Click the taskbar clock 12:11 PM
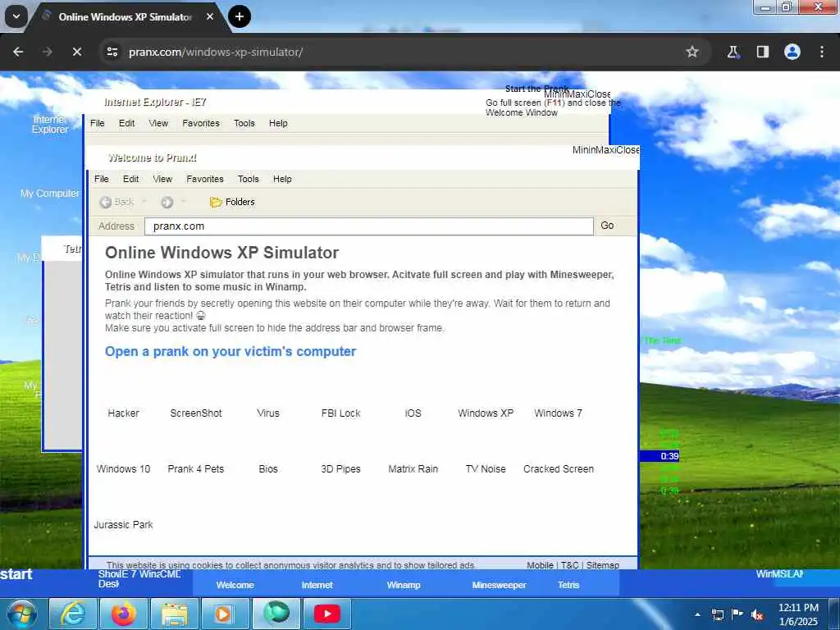 798,614
